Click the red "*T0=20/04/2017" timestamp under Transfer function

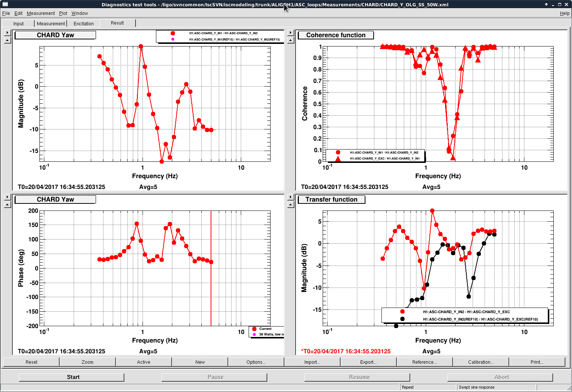click(x=346, y=351)
